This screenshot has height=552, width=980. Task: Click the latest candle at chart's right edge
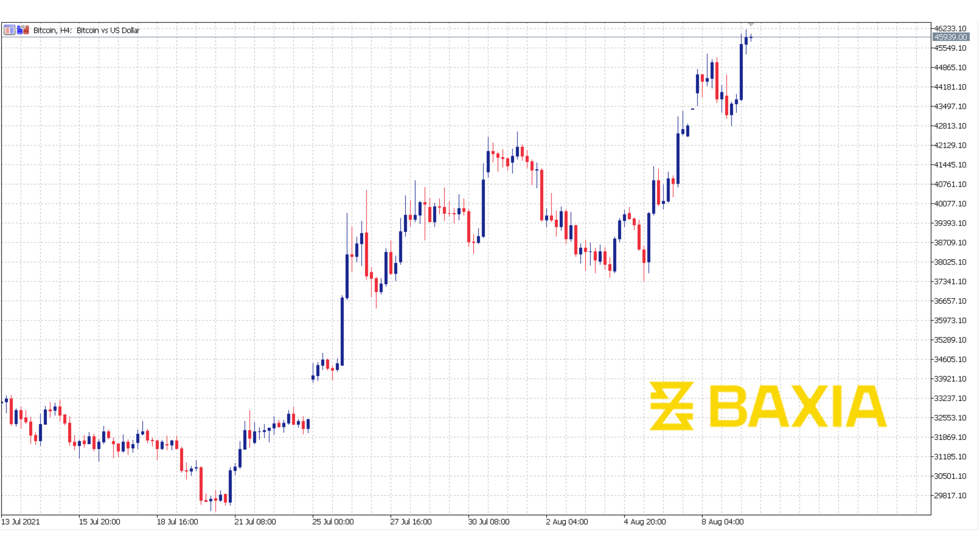[751, 37]
